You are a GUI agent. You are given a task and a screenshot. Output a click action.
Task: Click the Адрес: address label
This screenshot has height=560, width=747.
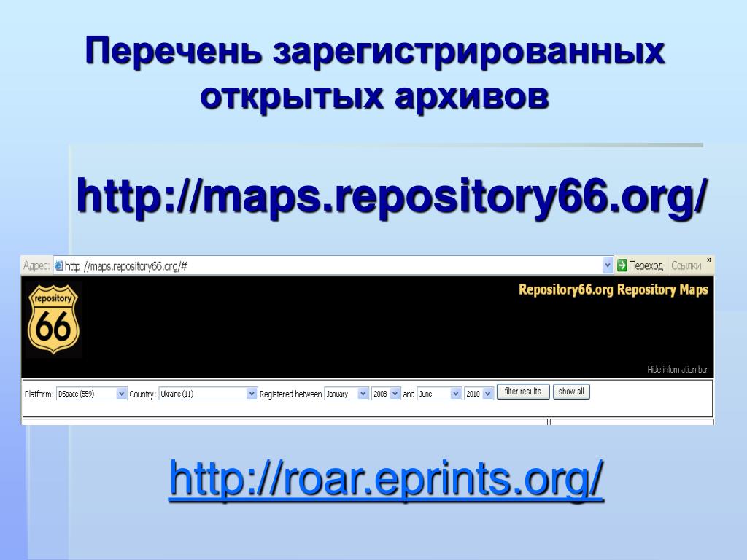[x=36, y=265]
